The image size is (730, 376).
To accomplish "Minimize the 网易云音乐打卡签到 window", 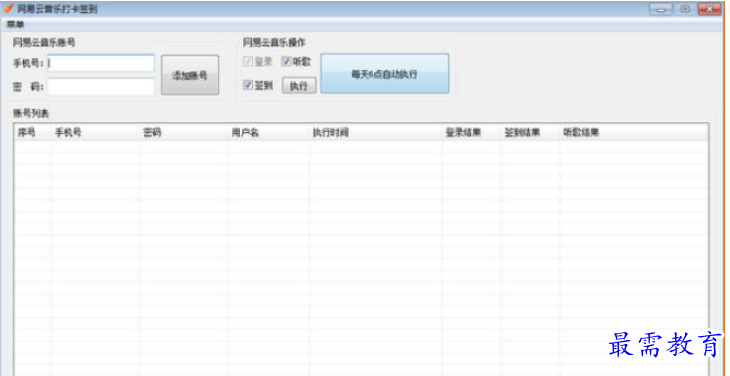I will click(661, 9).
